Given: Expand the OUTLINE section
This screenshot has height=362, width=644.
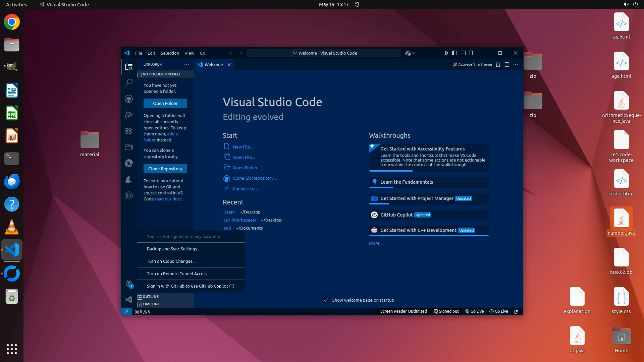Looking at the screenshot, I should tap(150, 297).
